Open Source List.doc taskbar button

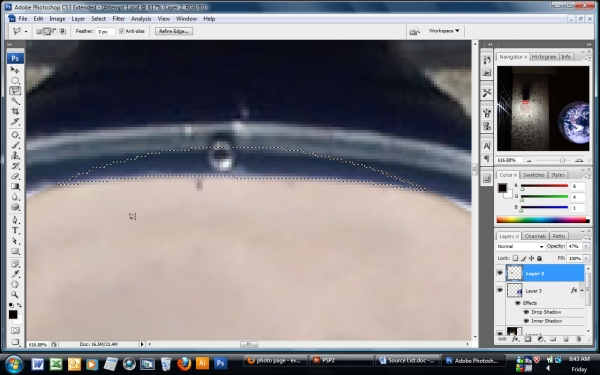click(x=406, y=360)
